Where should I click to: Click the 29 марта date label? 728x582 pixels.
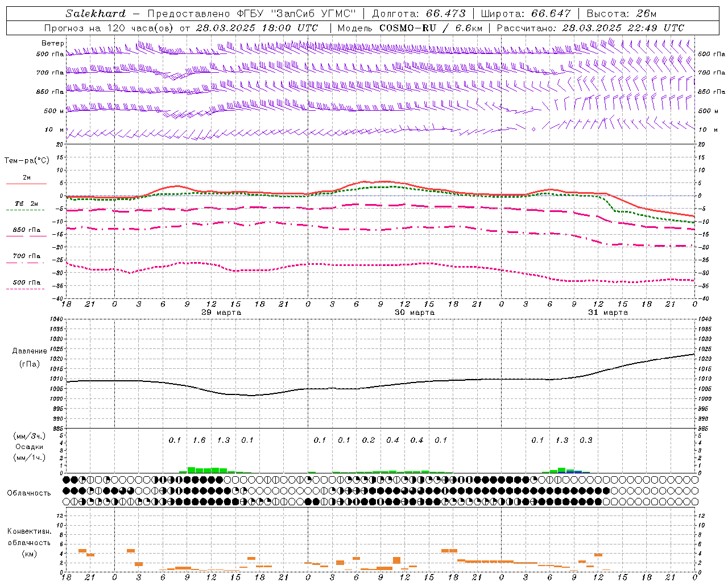point(221,313)
